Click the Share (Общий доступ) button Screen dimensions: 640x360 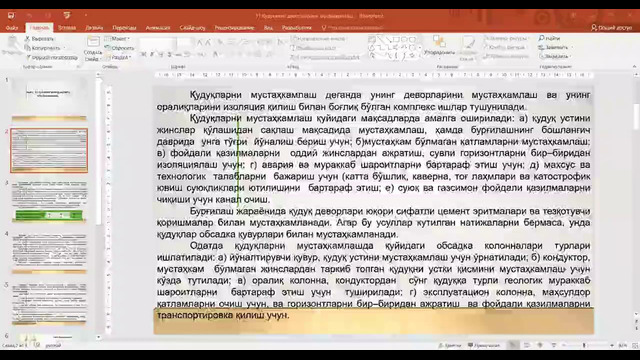click(611, 28)
